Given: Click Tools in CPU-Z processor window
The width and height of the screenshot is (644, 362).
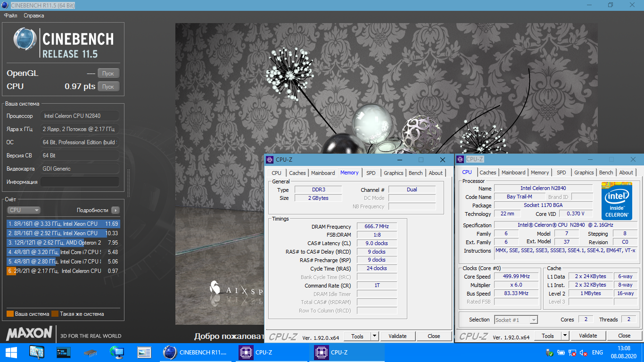Looking at the screenshot, I should pyautogui.click(x=548, y=336).
